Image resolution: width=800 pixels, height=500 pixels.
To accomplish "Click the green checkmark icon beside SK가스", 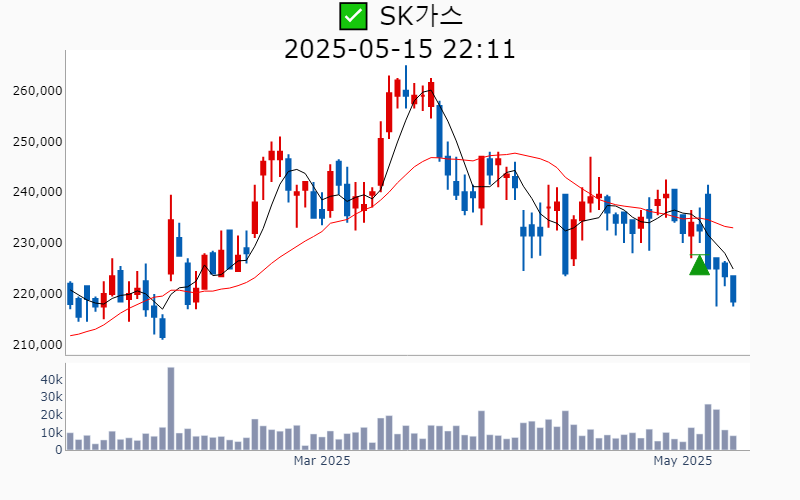I will (x=353, y=16).
